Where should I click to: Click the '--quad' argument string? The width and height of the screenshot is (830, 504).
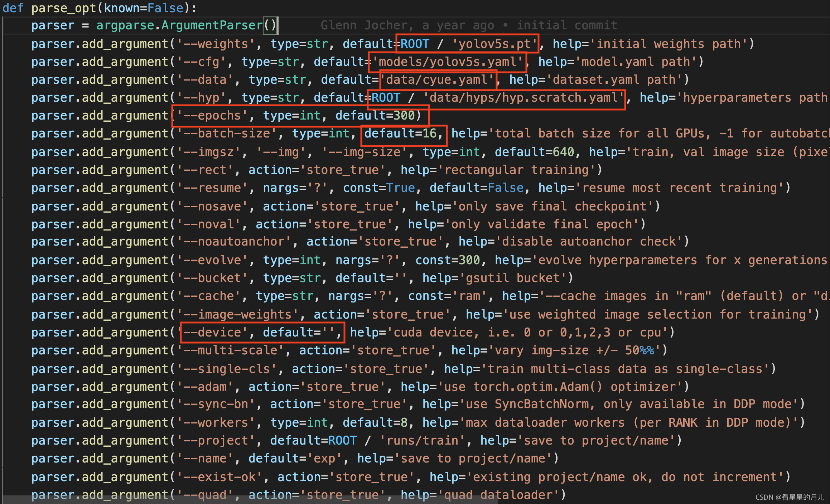(x=205, y=495)
